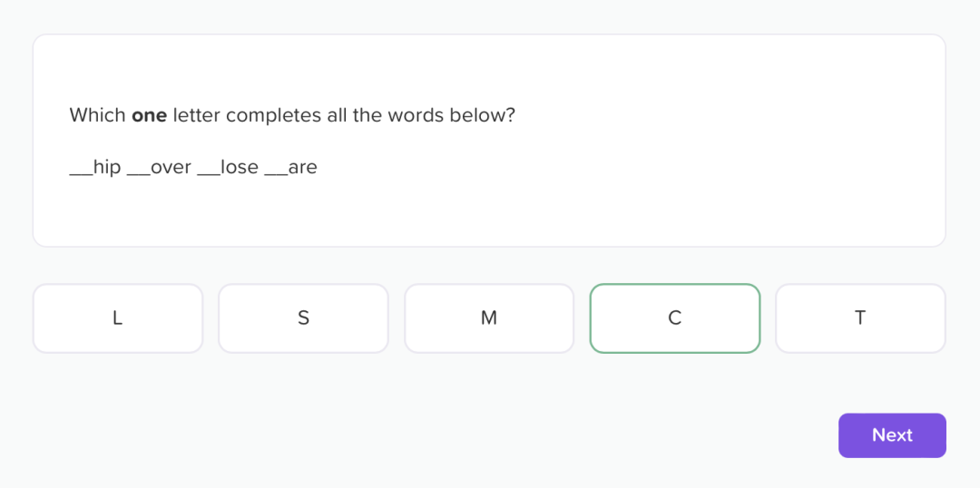Viewport: 980px width, 488px height.
Task: Select answer option L
Action: pyautogui.click(x=118, y=318)
